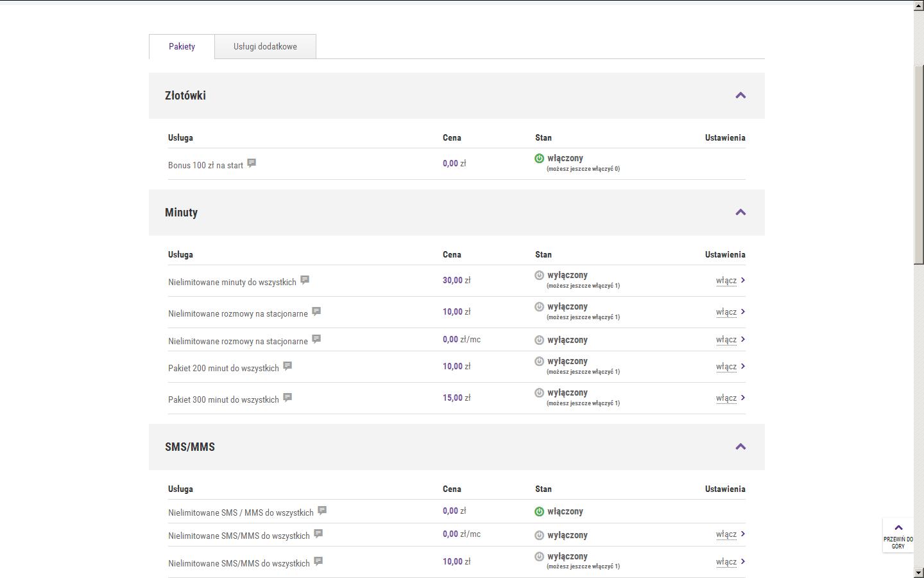Click service name Pakiet 300 minut do wszystkich
924x578 pixels.
223,399
